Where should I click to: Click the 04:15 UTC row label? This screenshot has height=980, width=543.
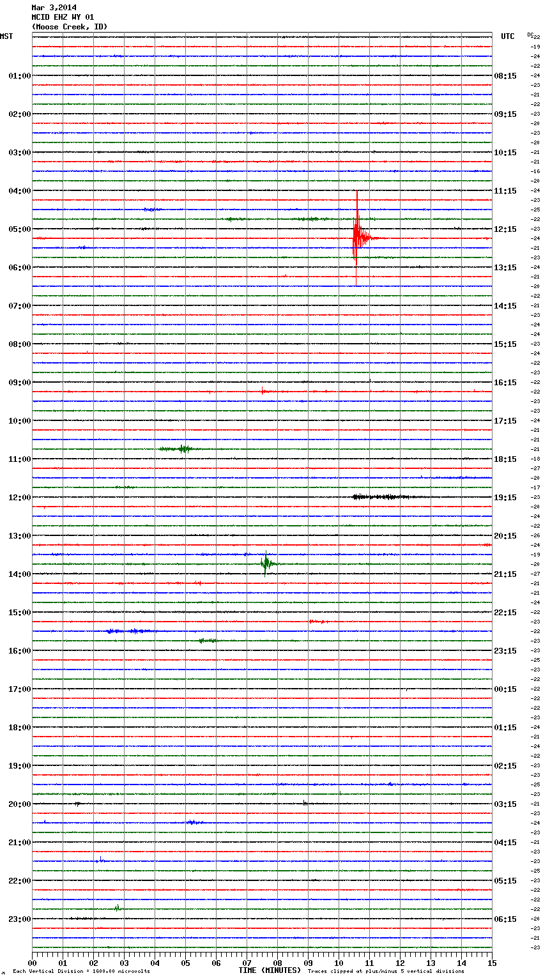coord(505,843)
